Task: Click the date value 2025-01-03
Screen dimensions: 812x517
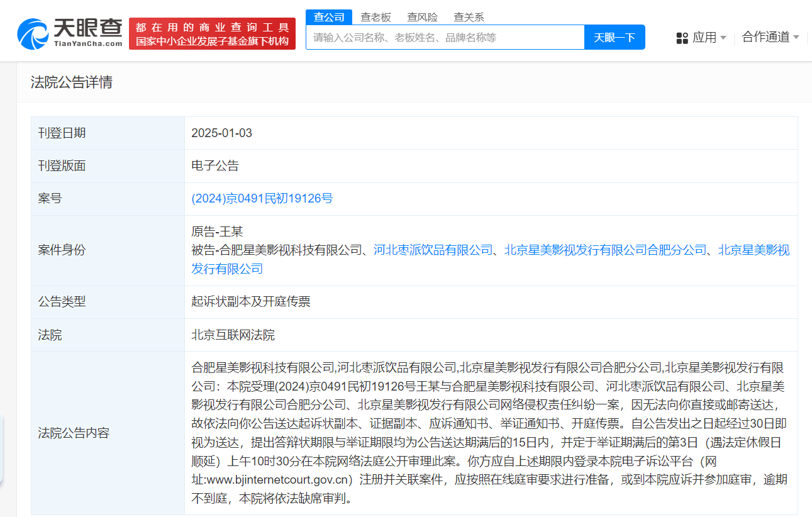Action: 222,133
